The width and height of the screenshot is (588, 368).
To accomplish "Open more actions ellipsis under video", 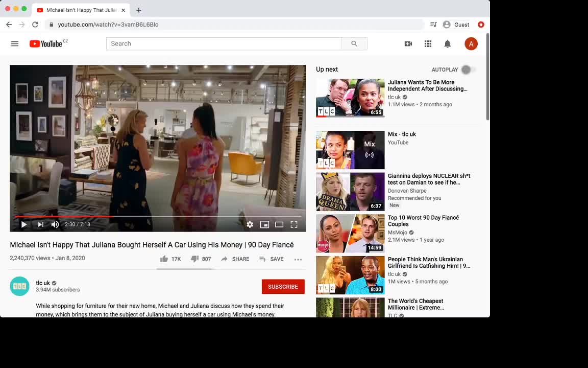I will pyautogui.click(x=298, y=259).
